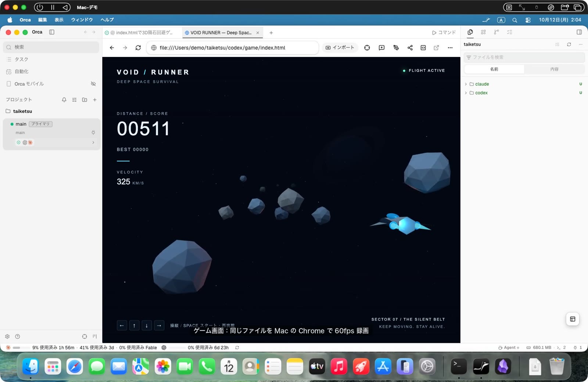
Task: Open Spotlight search in menu bar
Action: click(x=515, y=20)
